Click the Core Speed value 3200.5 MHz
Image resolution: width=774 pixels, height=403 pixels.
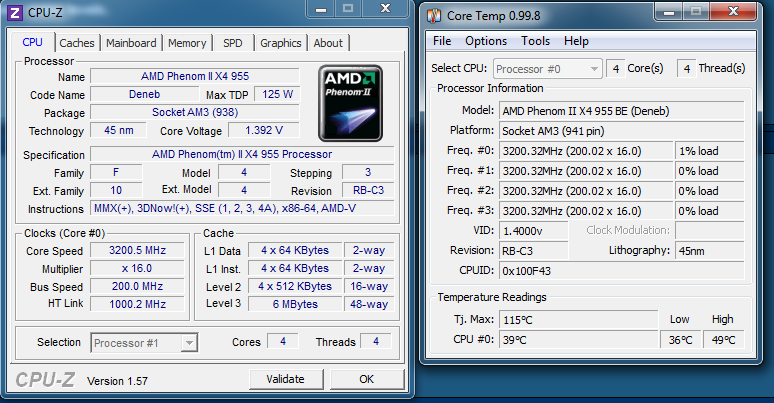(x=137, y=250)
